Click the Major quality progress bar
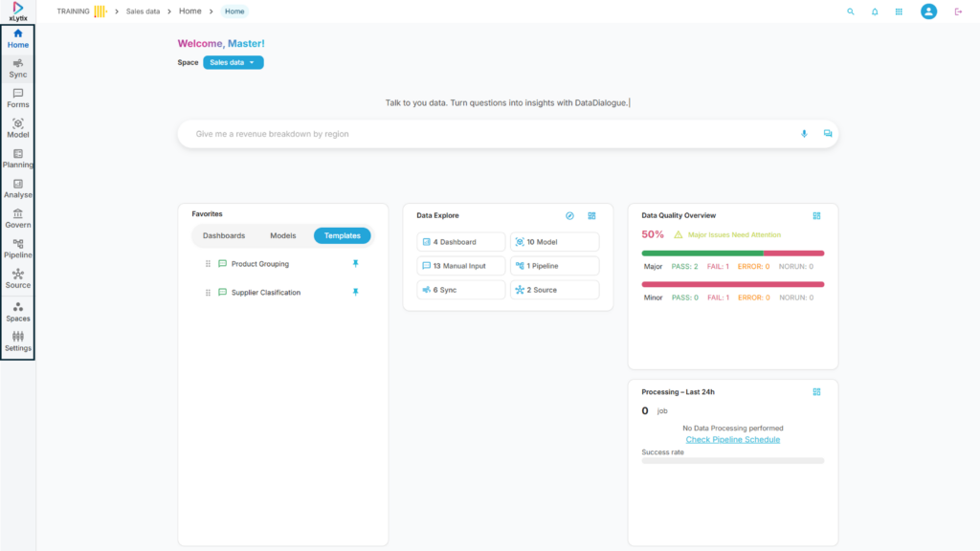Image resolution: width=980 pixels, height=551 pixels. coord(732,253)
